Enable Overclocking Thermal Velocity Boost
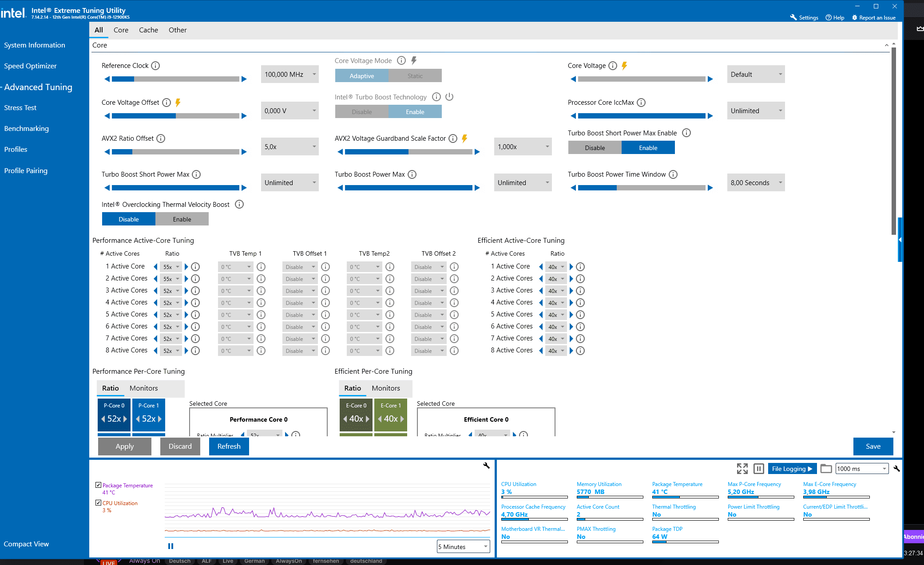Image resolution: width=924 pixels, height=565 pixels. coord(182,219)
